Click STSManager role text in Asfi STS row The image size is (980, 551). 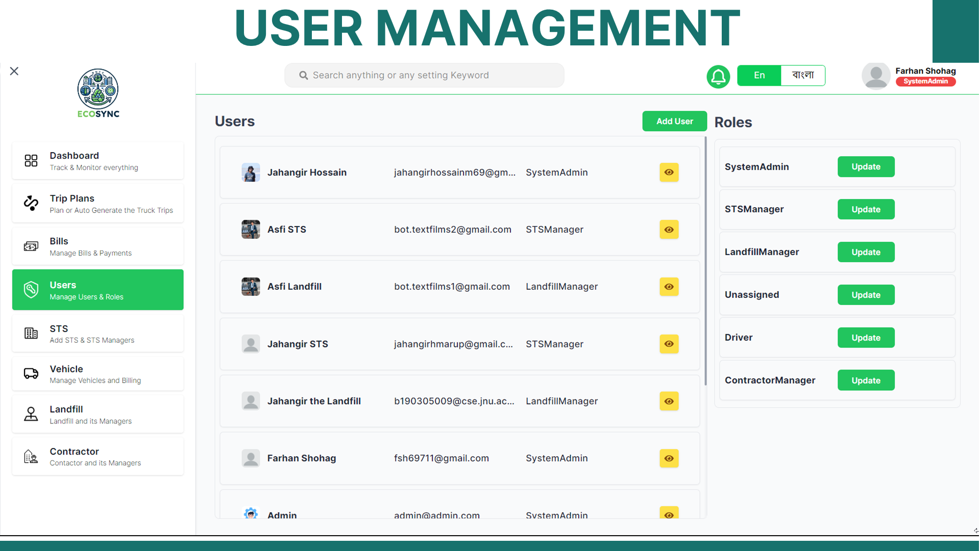point(554,230)
